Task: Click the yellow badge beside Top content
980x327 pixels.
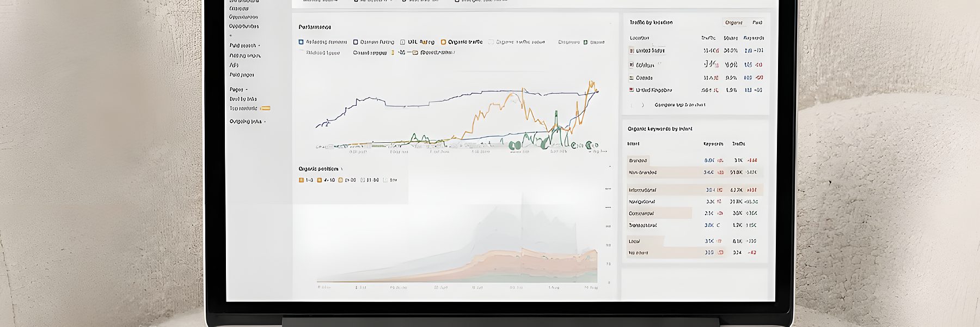Action: click(265, 108)
